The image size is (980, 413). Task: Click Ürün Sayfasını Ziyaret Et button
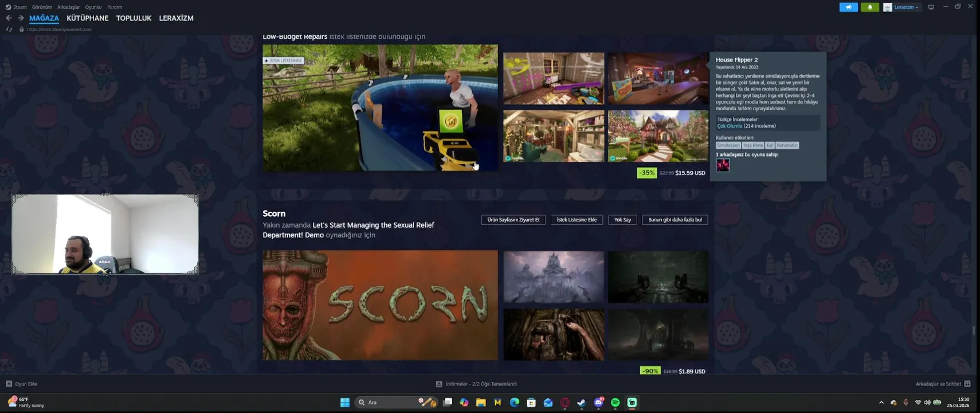513,220
